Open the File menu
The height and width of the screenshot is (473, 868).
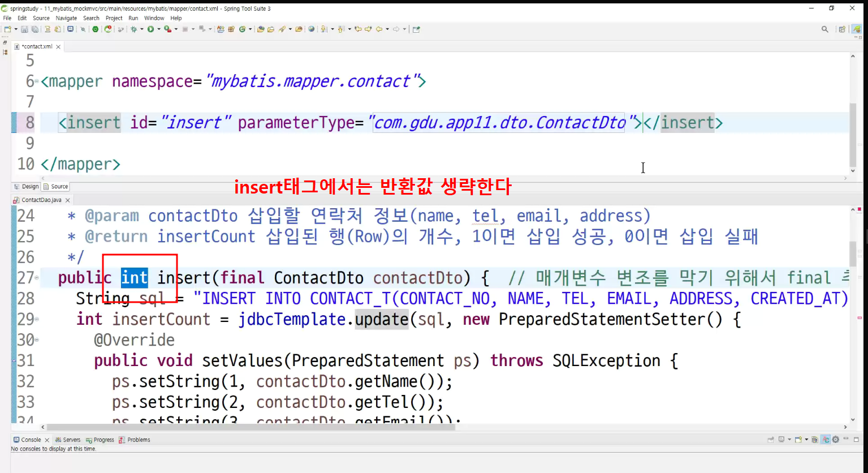pos(7,18)
